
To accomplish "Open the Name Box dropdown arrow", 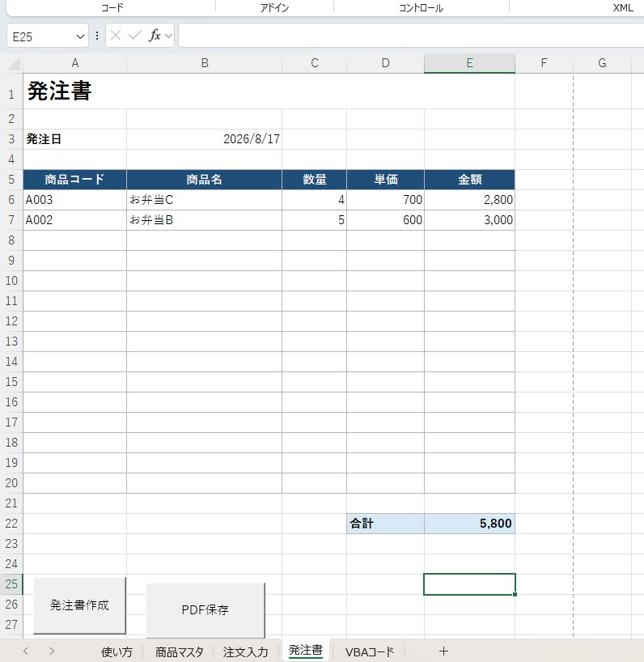I will click(80, 36).
